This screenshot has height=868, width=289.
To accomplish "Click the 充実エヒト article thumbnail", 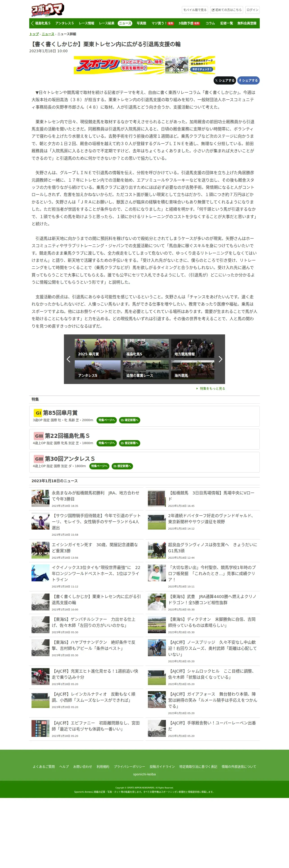I will 40,677.
